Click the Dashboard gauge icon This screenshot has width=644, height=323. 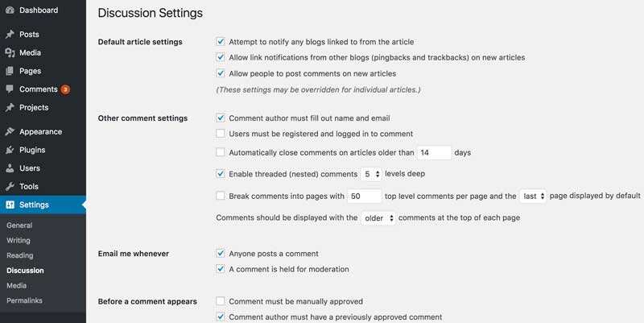10,10
